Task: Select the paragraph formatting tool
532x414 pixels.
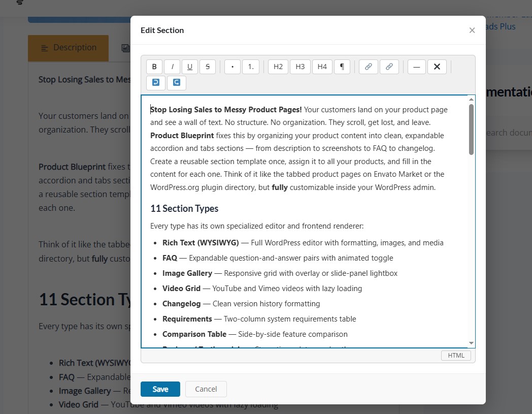Action: (342, 66)
